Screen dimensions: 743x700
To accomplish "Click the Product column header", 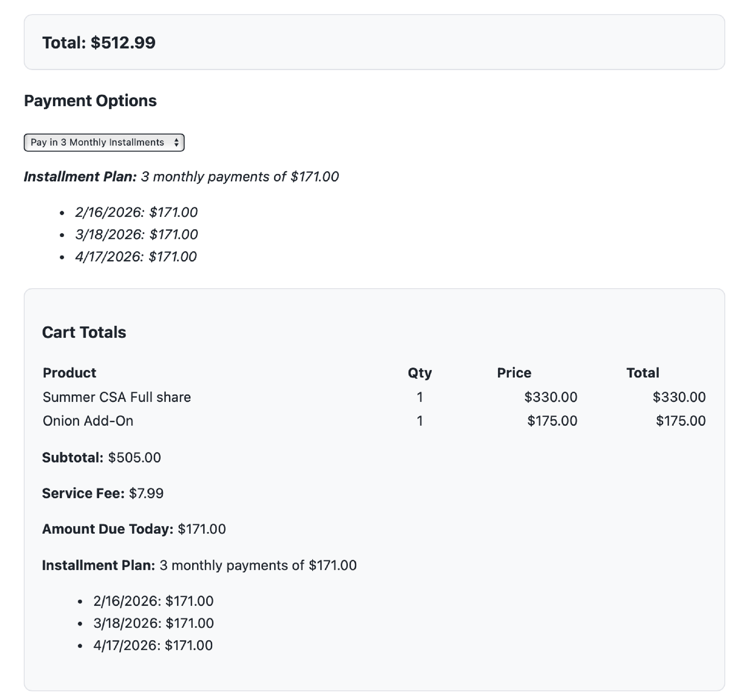I will [x=69, y=372].
